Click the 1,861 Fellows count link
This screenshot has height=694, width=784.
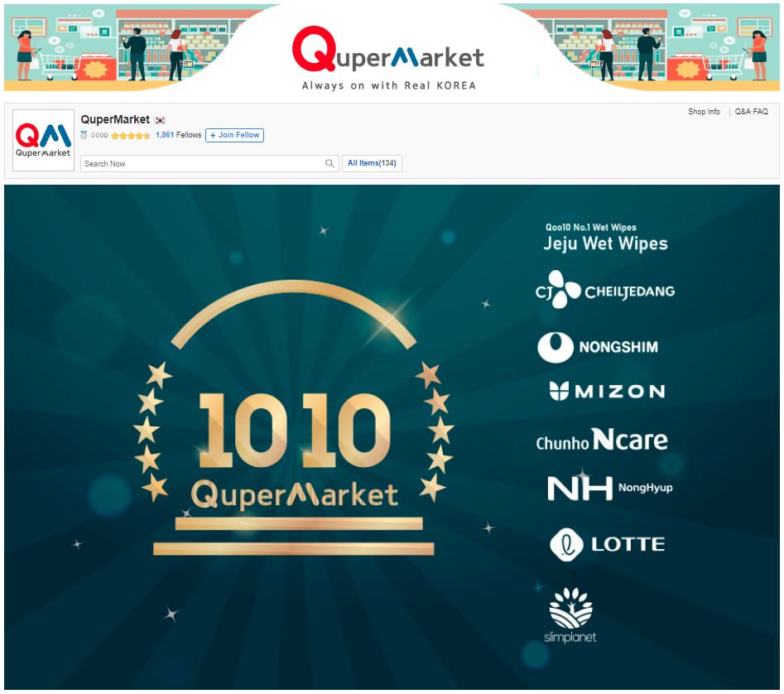pos(165,135)
